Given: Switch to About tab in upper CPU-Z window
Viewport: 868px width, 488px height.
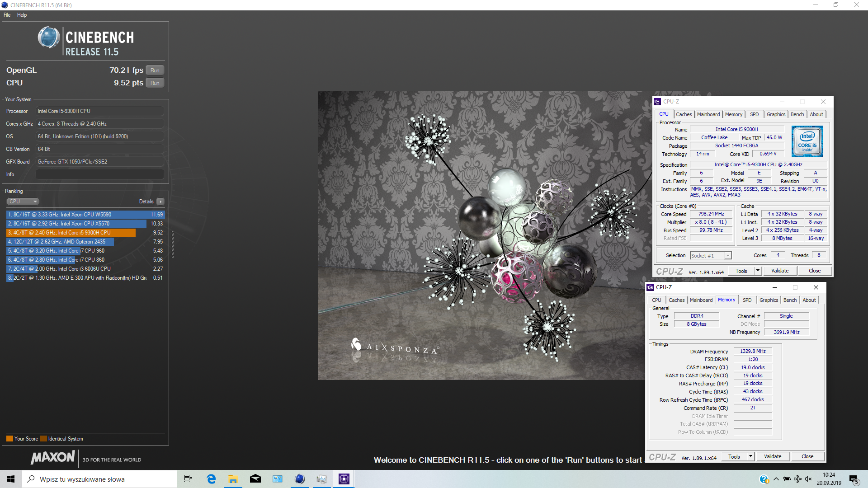Looking at the screenshot, I should click(x=816, y=114).
